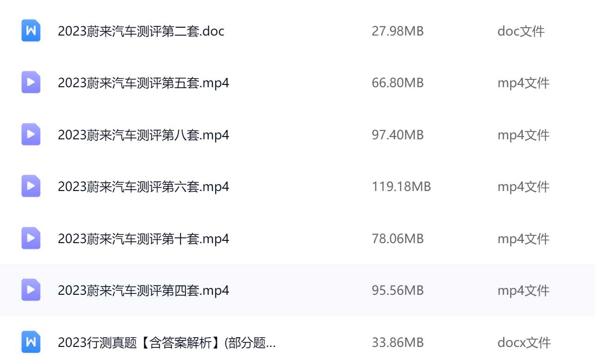Click the doc文件 type label
This screenshot has width=595, height=364.
pos(521,31)
